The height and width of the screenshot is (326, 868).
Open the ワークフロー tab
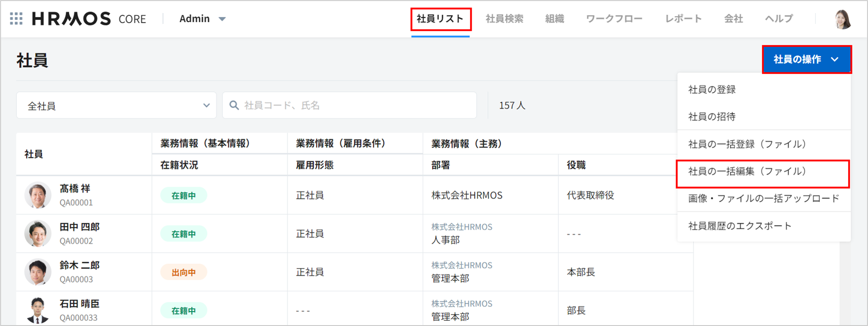614,19
